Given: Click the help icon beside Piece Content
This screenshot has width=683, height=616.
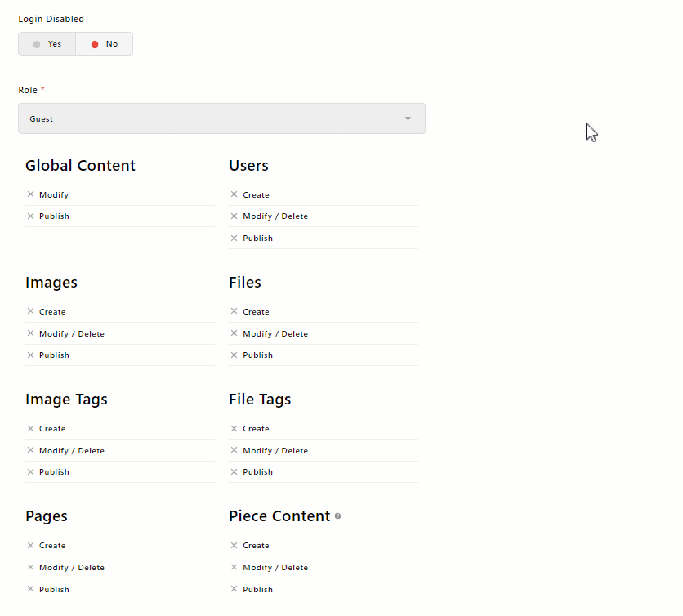Looking at the screenshot, I should point(338,517).
